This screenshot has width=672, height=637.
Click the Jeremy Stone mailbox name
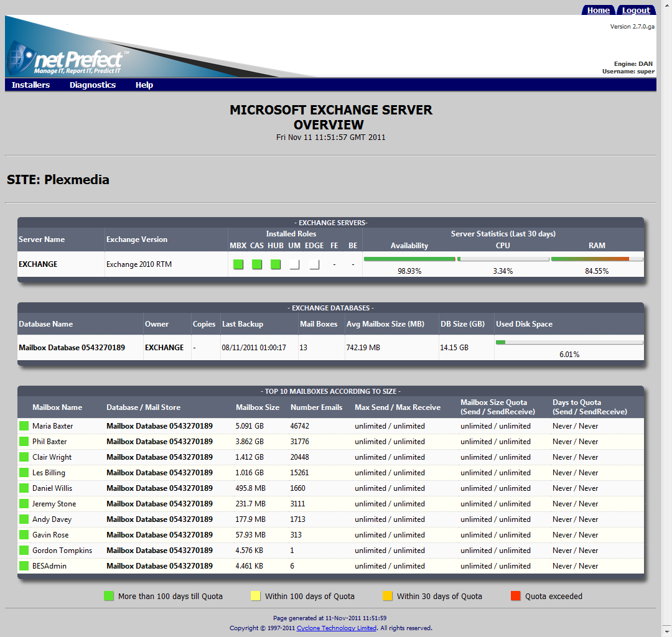(x=54, y=504)
